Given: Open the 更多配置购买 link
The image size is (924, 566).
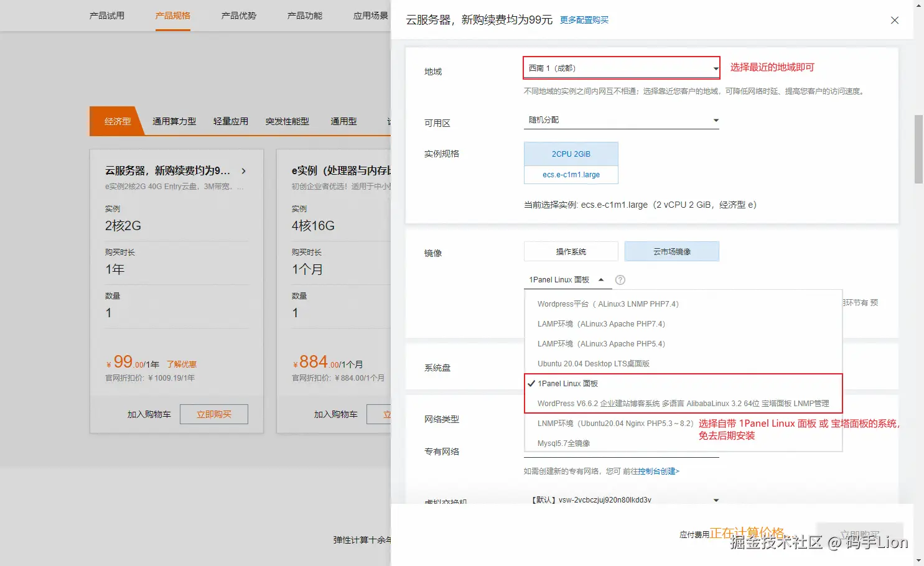Looking at the screenshot, I should click(584, 20).
